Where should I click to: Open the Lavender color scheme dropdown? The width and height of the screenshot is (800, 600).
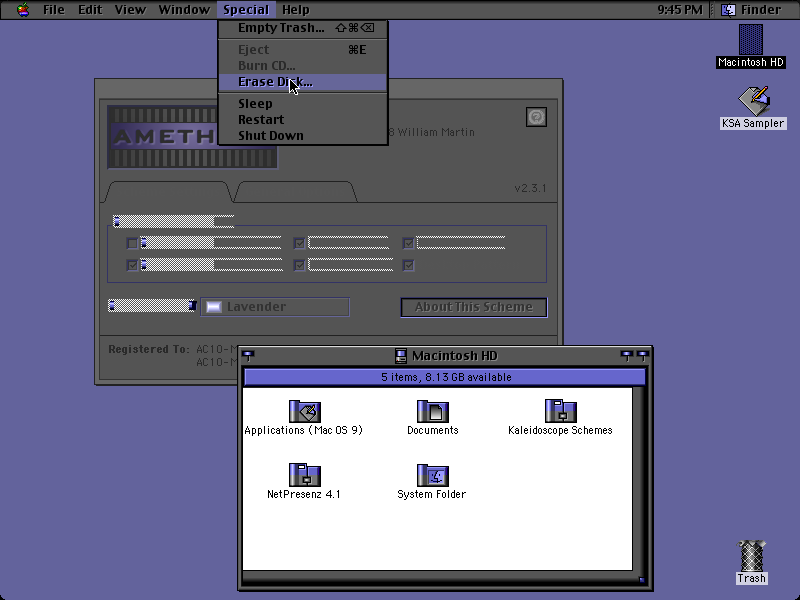(x=275, y=307)
